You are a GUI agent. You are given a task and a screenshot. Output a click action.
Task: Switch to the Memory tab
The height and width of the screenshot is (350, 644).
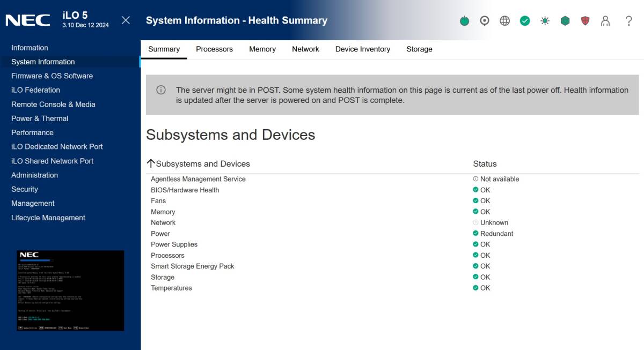262,49
